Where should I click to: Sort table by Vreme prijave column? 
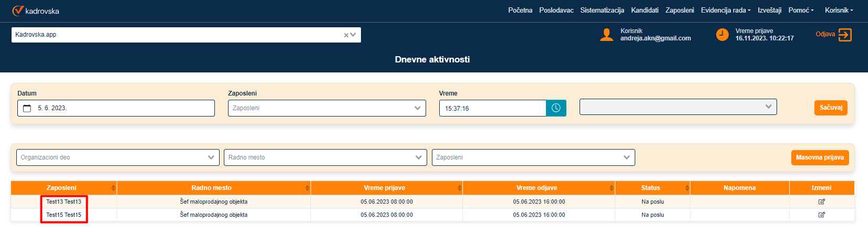[459, 188]
